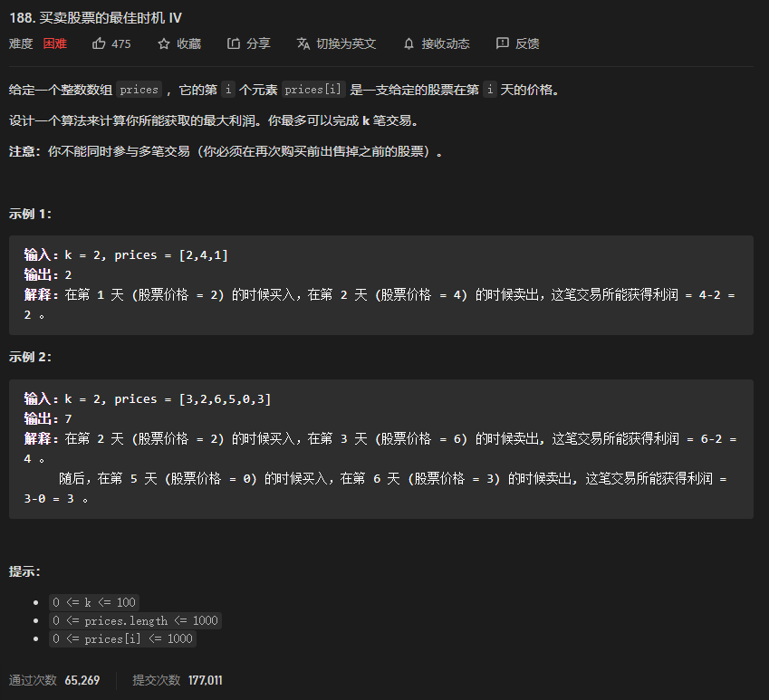769x700 pixels.
Task: Click the 通过次数 count 65,269
Action: pos(82,680)
